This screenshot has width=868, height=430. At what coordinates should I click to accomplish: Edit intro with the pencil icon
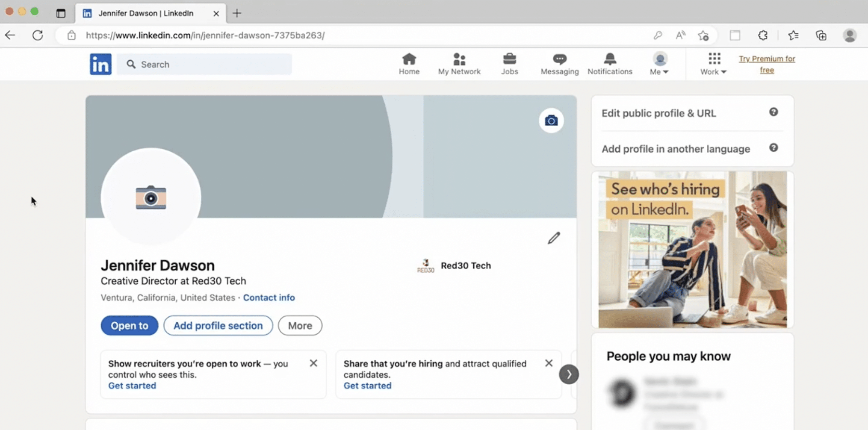[x=554, y=238]
